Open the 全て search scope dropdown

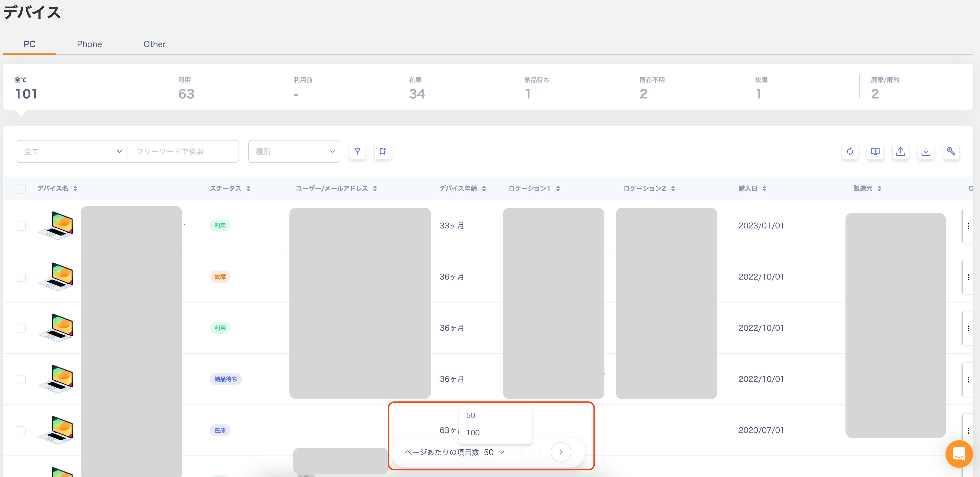click(72, 151)
